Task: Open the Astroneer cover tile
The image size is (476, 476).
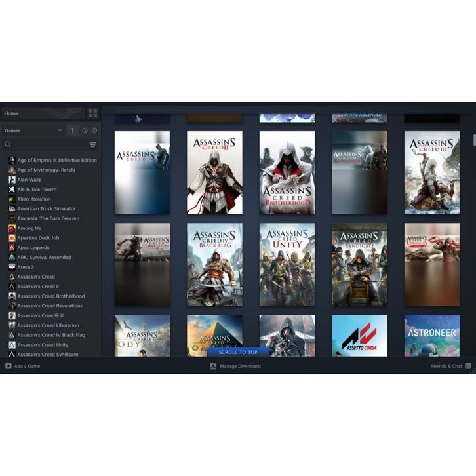Action: (x=432, y=336)
